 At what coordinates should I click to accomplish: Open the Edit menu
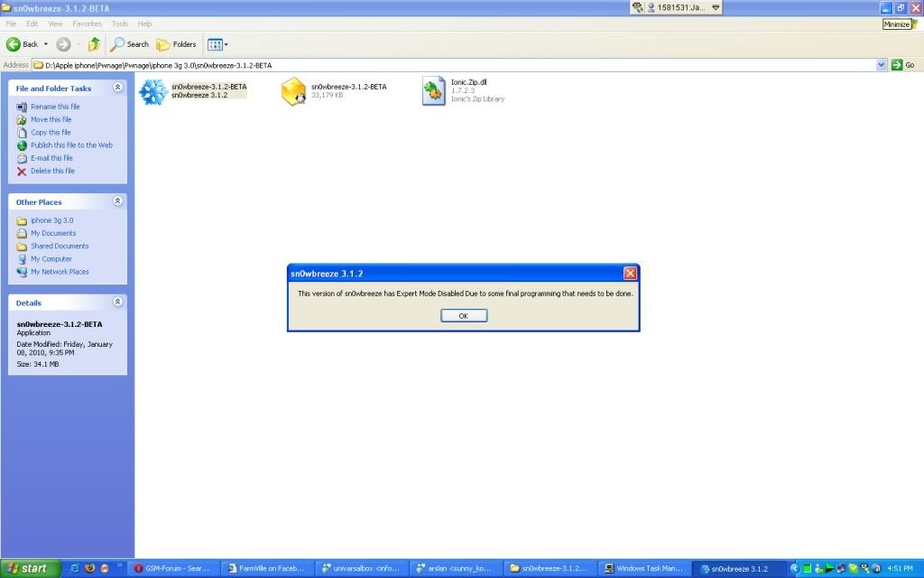pyautogui.click(x=32, y=23)
